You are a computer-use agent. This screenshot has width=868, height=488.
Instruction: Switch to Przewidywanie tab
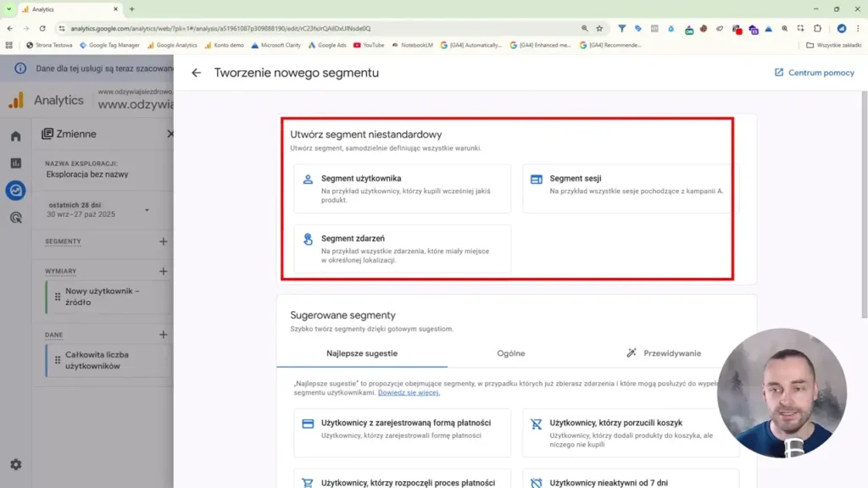[x=664, y=353]
